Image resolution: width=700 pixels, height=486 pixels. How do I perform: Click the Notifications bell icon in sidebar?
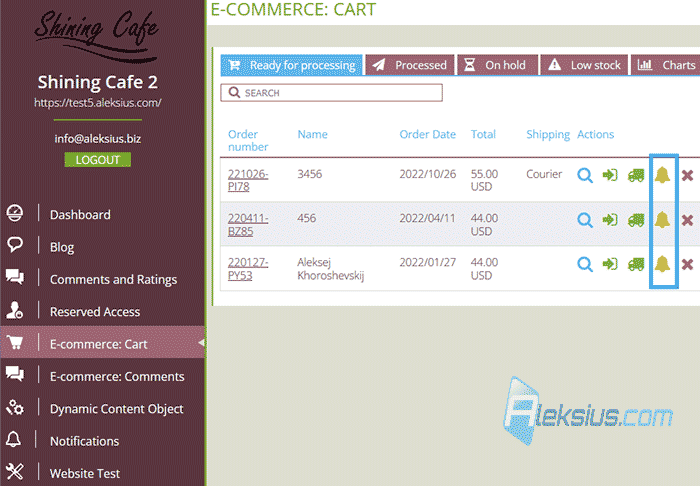pos(13,439)
